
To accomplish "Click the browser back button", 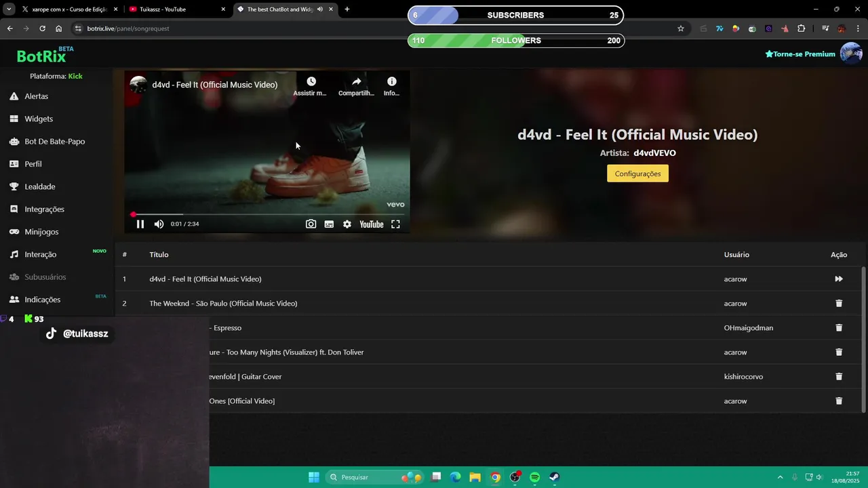I will tap(9, 28).
